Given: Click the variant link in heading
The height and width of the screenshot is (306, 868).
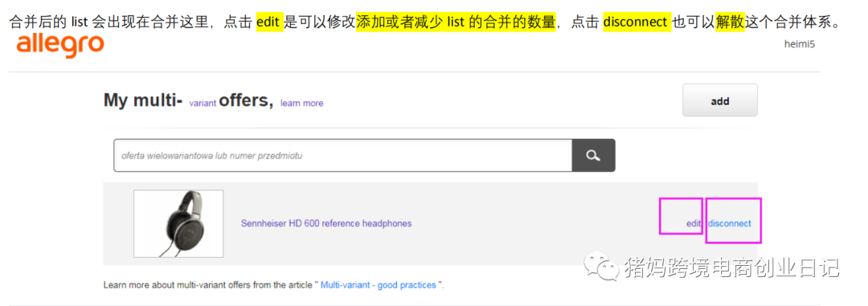Looking at the screenshot, I should [x=203, y=103].
